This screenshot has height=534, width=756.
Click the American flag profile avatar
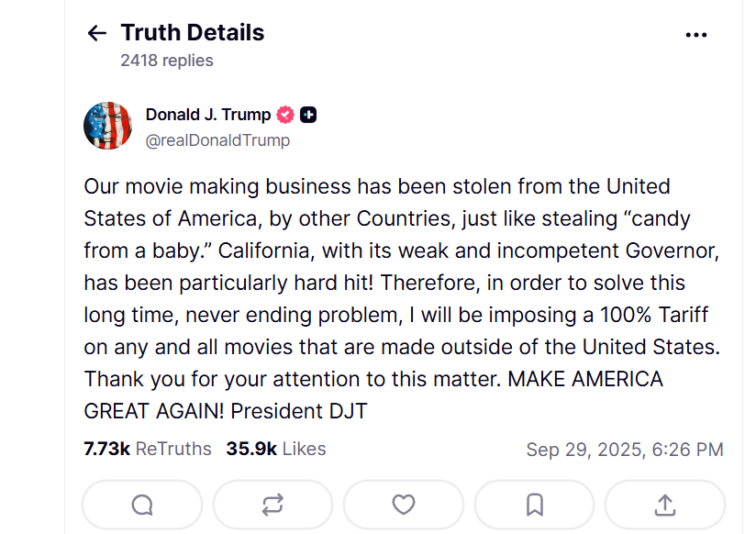click(107, 126)
